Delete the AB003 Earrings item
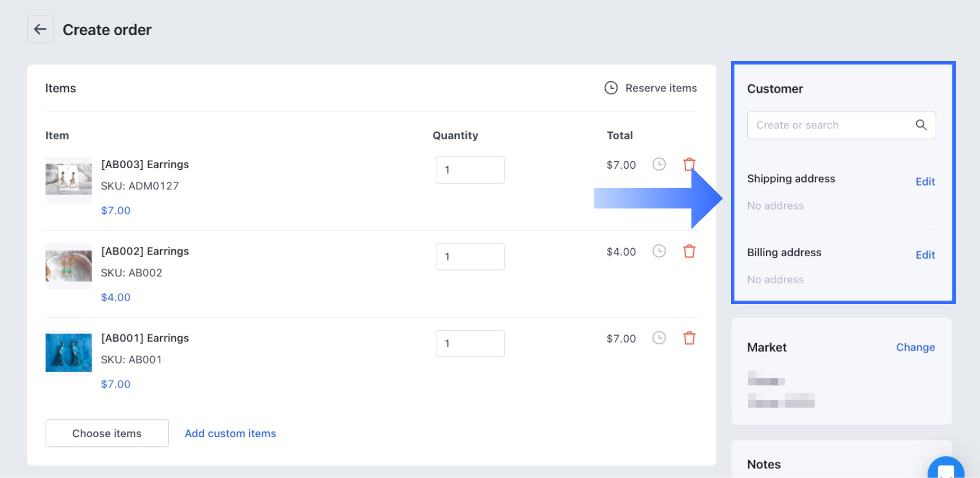 (688, 164)
